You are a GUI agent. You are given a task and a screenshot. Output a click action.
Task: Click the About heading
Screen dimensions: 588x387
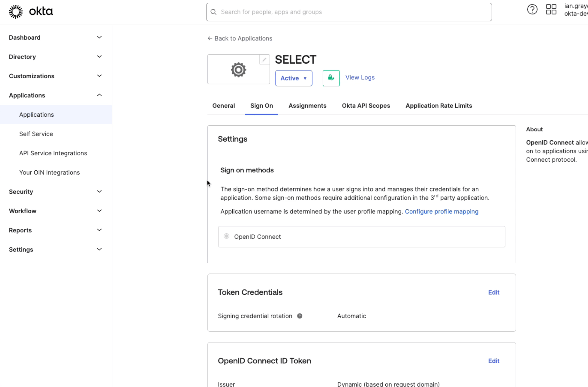pyautogui.click(x=534, y=129)
